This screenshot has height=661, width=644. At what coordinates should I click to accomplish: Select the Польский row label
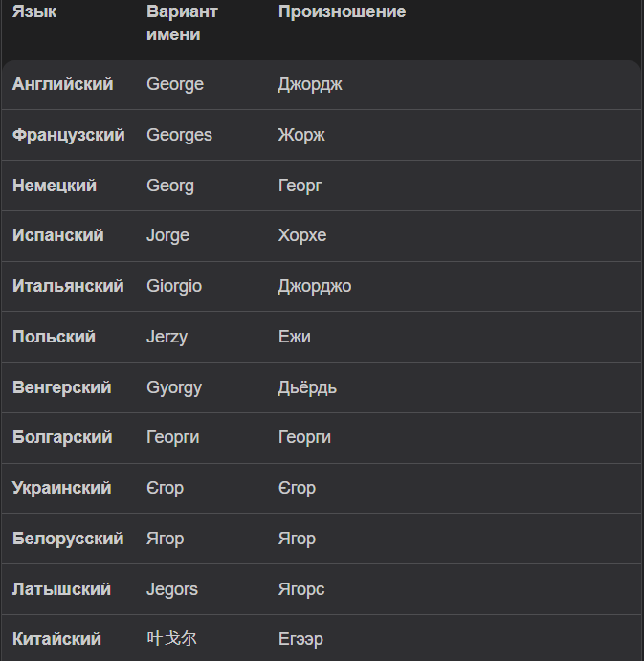coord(54,337)
